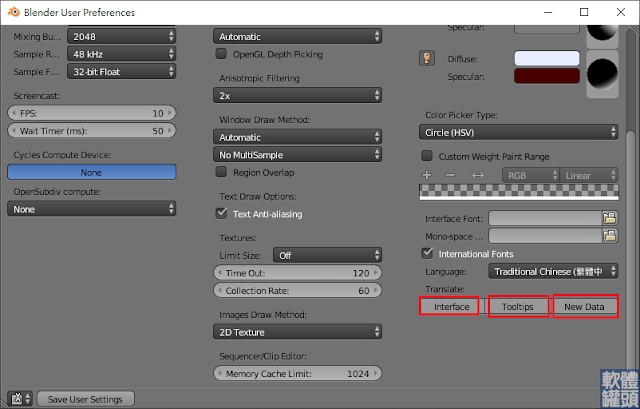
Task: Browse for Mono-space font file
Action: point(610,236)
